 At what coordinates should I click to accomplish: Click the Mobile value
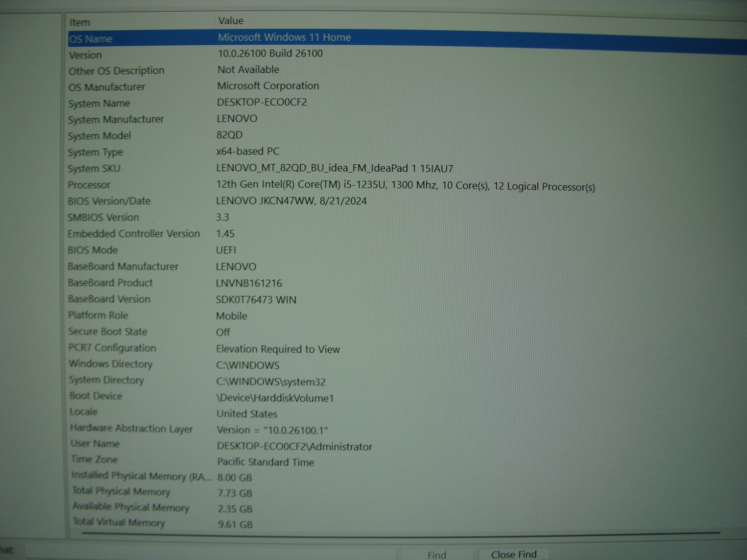coord(232,316)
